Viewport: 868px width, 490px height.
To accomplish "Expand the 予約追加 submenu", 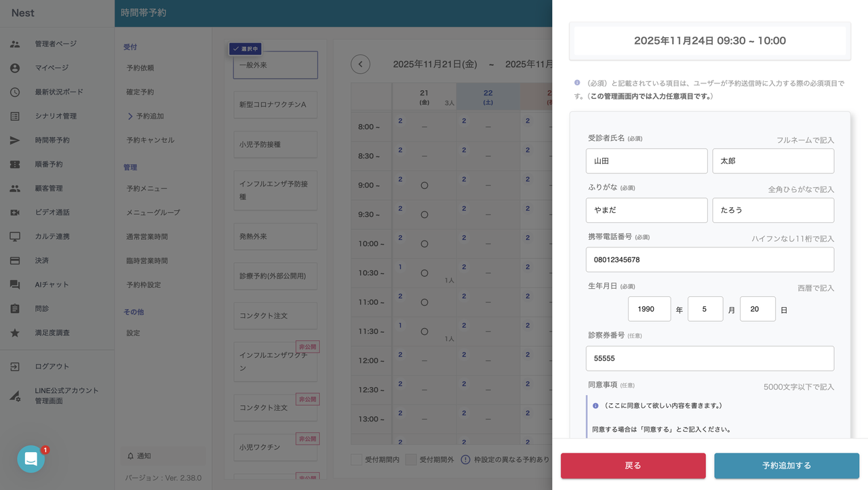I will tap(145, 116).
